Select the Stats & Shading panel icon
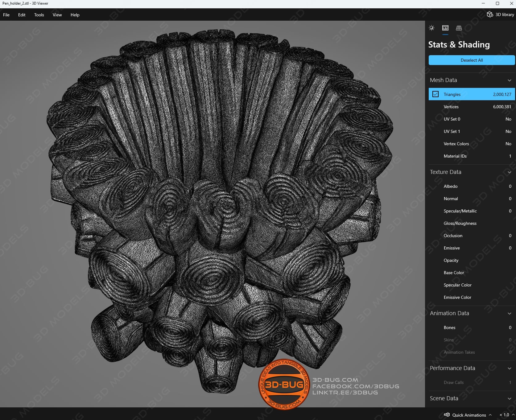The height and width of the screenshot is (420, 516). tap(445, 28)
